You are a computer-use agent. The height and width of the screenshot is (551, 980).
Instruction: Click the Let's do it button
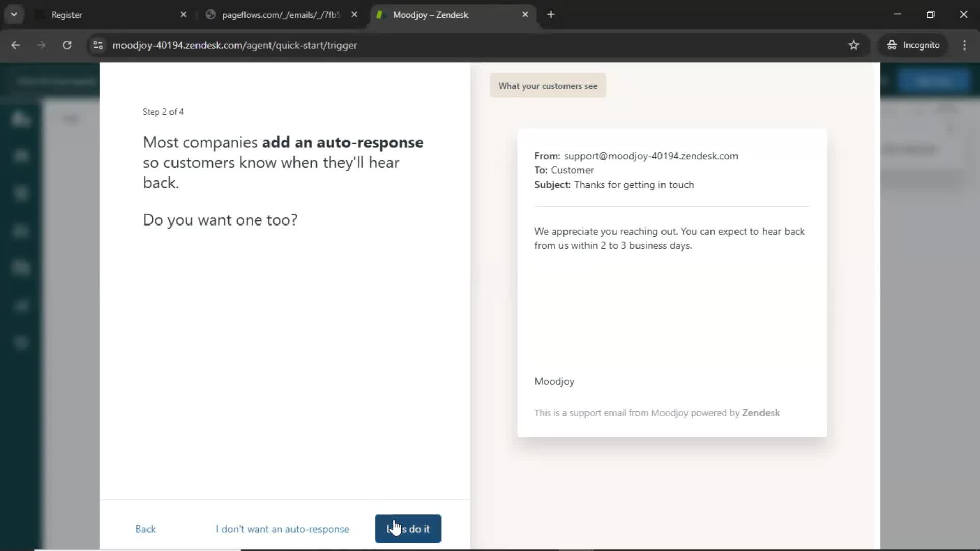pyautogui.click(x=408, y=529)
